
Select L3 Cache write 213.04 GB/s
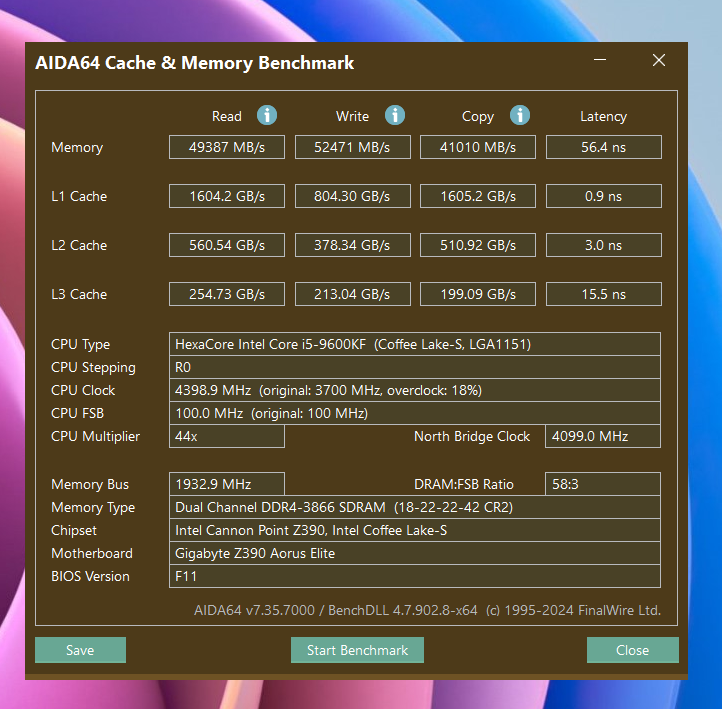tap(353, 294)
